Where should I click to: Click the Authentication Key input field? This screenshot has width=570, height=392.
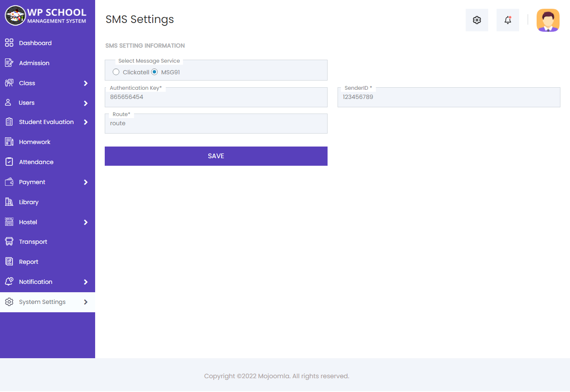click(216, 97)
